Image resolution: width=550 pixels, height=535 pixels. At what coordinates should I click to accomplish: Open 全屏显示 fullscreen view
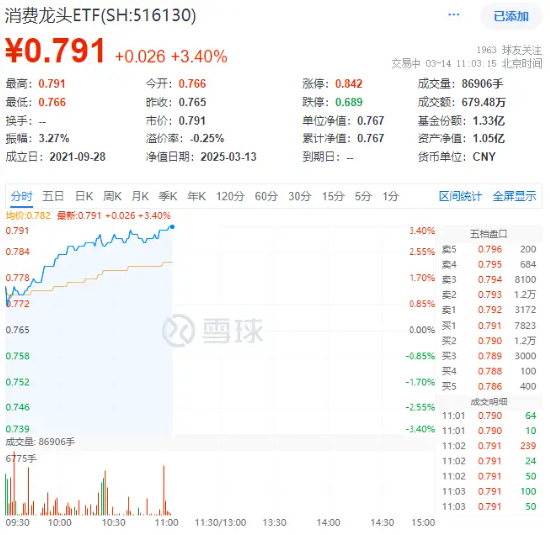click(514, 196)
